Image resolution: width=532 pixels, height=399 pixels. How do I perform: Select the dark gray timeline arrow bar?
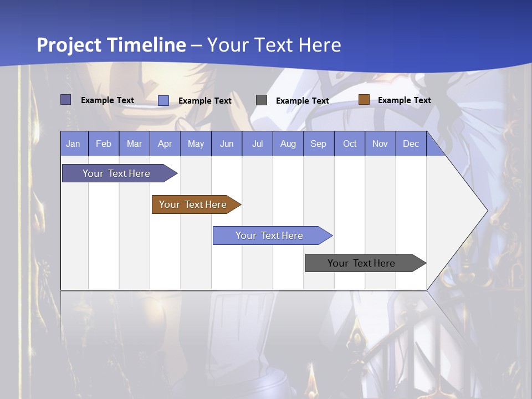(361, 263)
